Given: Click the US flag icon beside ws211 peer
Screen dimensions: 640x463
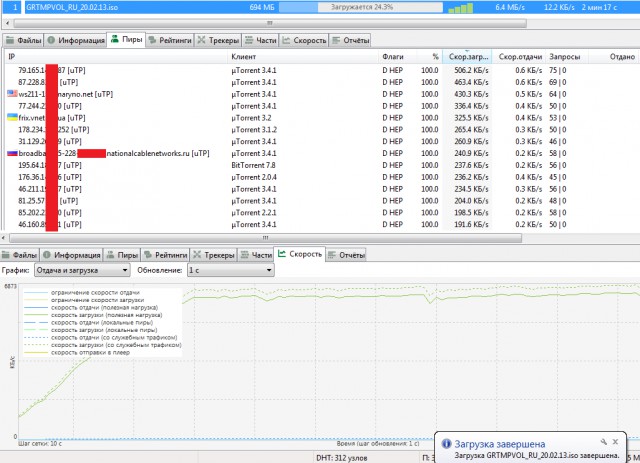Looking at the screenshot, I should (x=12, y=94).
